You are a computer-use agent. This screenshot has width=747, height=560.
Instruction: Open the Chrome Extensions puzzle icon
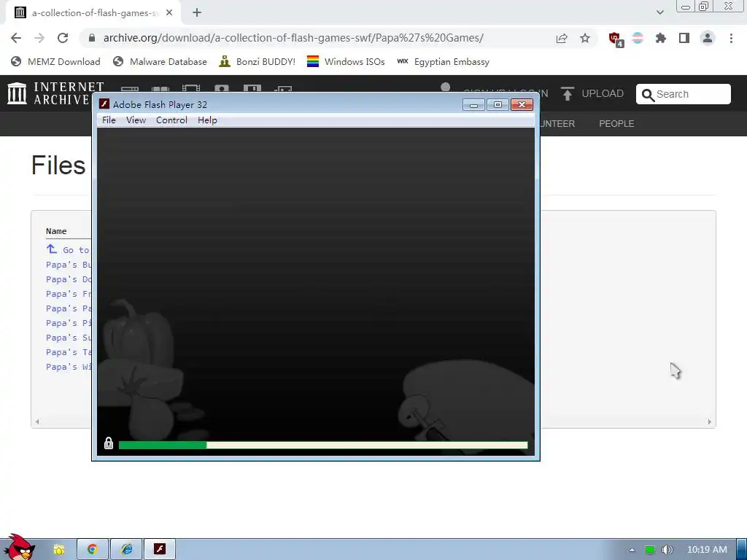pos(660,38)
